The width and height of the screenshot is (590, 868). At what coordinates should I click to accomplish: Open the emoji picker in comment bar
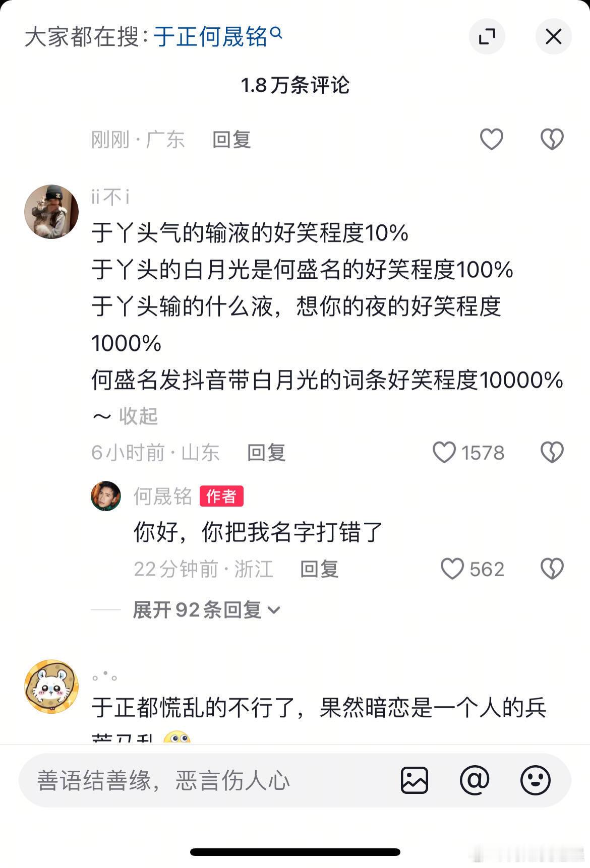coord(535,780)
